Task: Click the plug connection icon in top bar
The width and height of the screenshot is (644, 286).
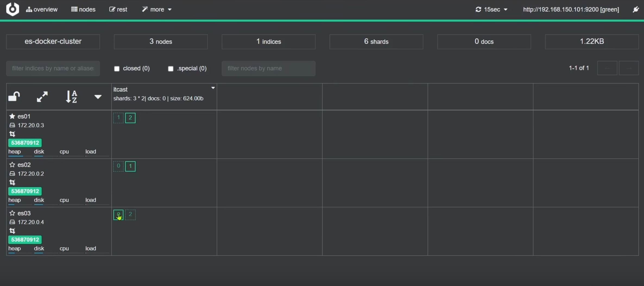Action: point(636,9)
